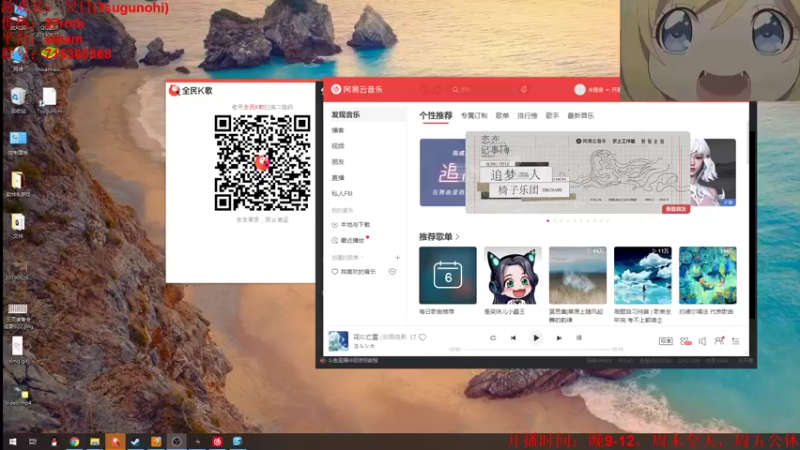The height and width of the screenshot is (450, 800).
Task: Open 最近播放 in the sidebar
Action: (x=348, y=240)
